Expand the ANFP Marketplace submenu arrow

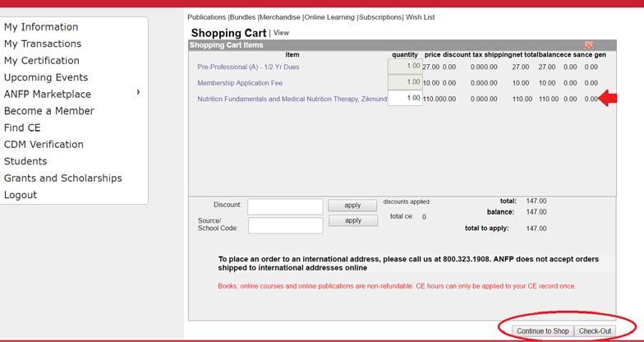[138, 93]
